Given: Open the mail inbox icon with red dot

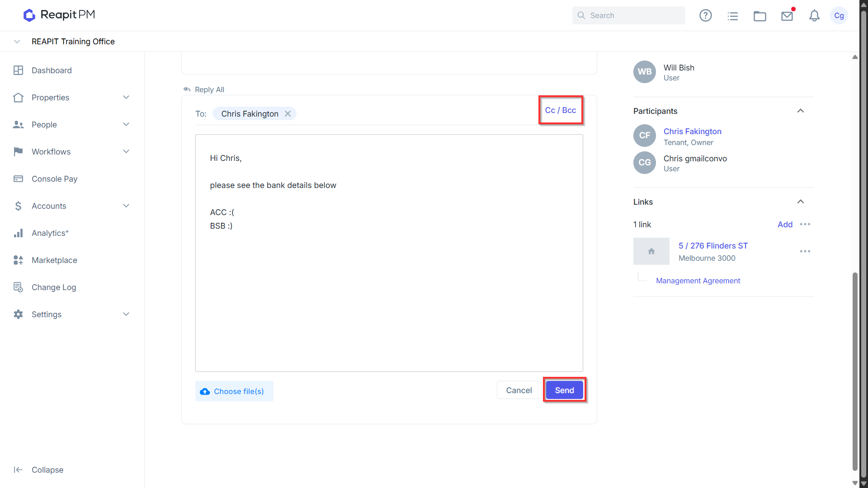Looking at the screenshot, I should [x=787, y=16].
